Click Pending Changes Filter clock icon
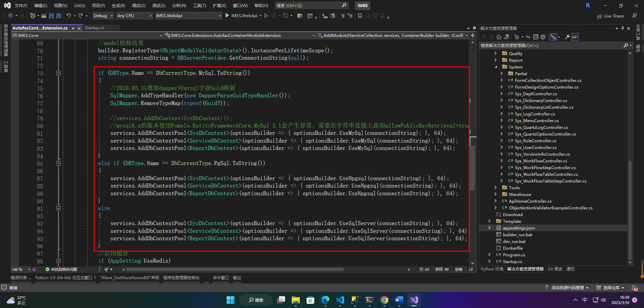This screenshot has width=644, height=308. tap(517, 37)
